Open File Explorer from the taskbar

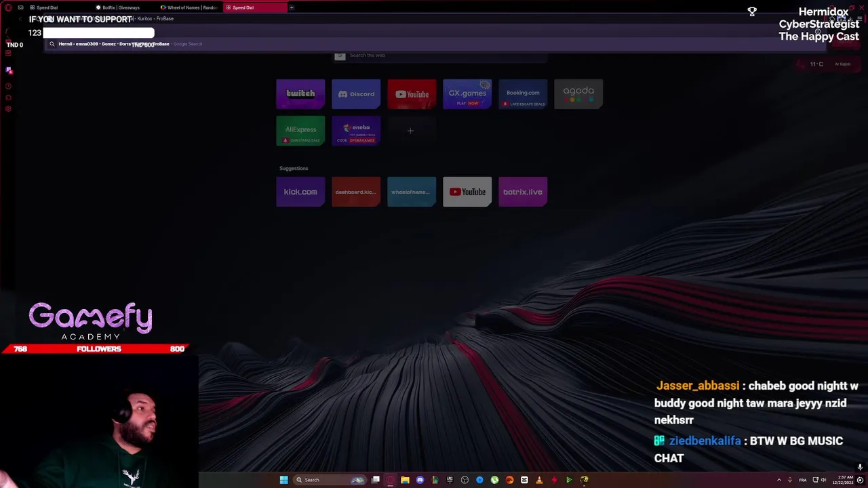(406, 480)
